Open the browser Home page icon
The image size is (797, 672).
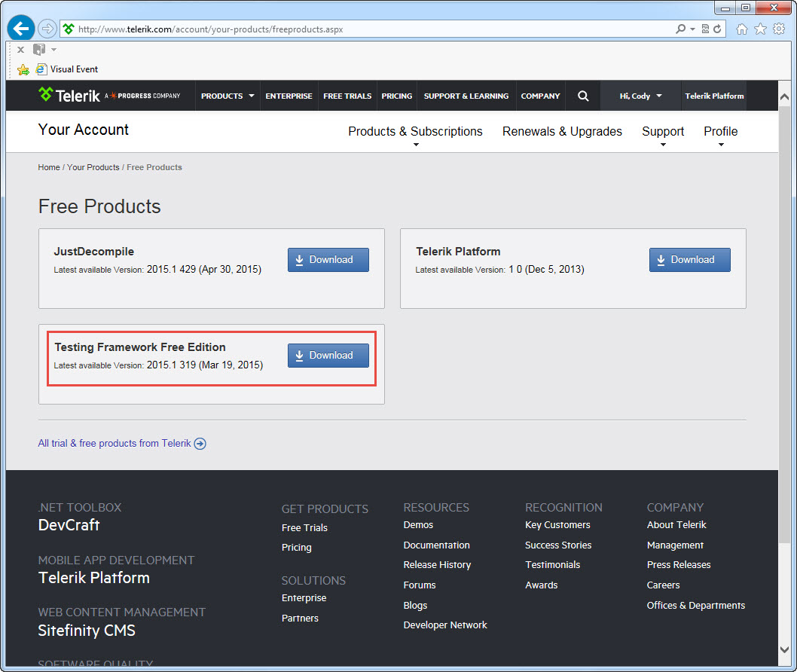pyautogui.click(x=742, y=29)
